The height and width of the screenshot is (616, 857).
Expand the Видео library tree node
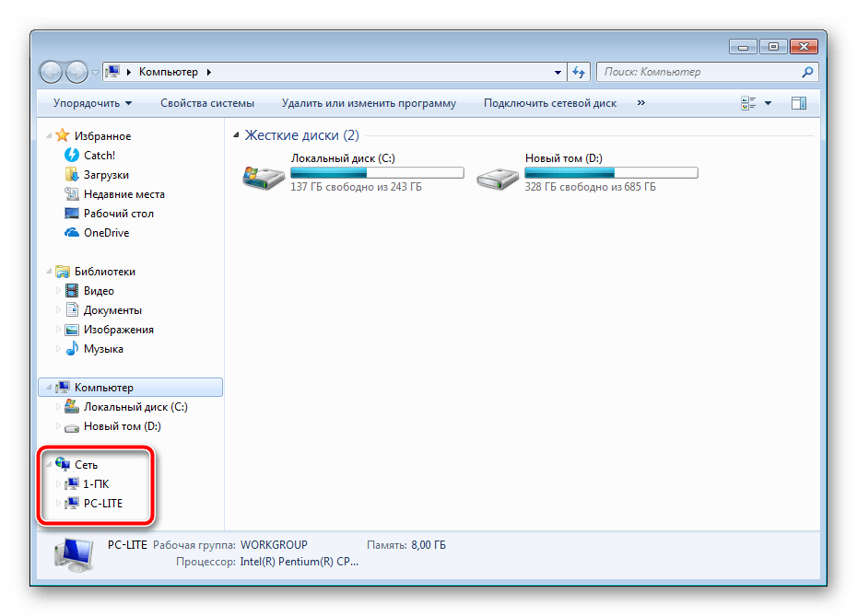coord(60,291)
